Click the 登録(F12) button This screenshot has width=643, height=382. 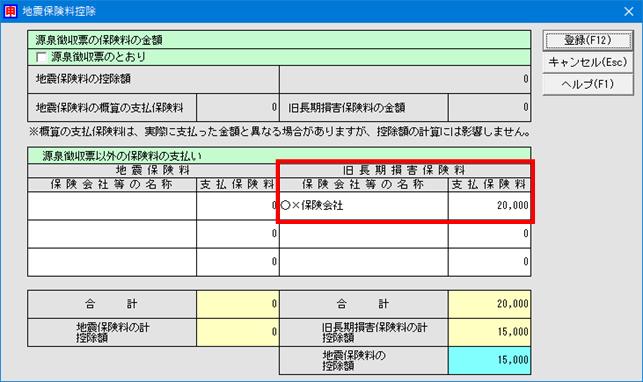pyautogui.click(x=588, y=40)
